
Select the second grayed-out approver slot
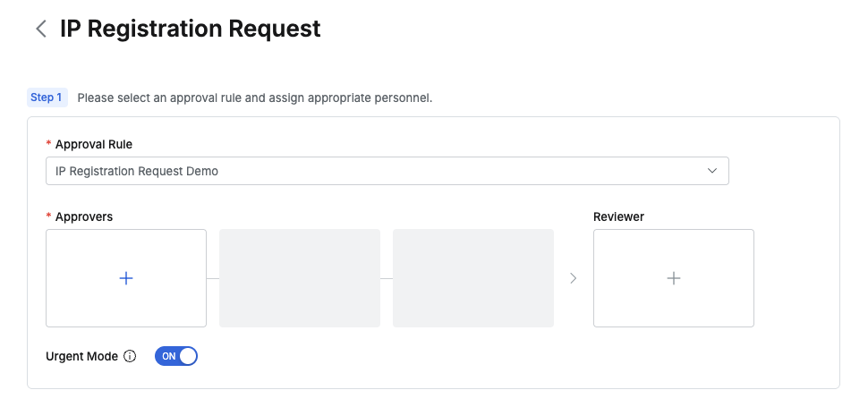click(x=300, y=278)
